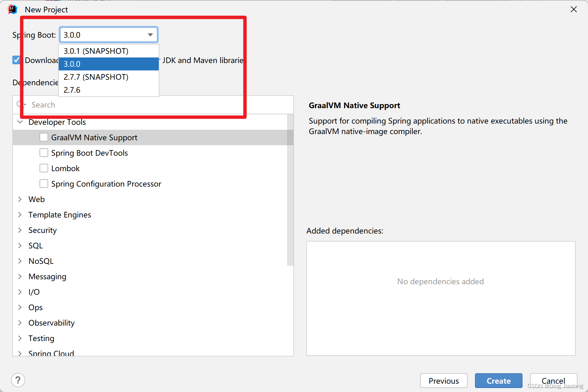Expand the NoSQL category
Image resolution: width=588 pixels, height=392 pixels.
(x=20, y=261)
